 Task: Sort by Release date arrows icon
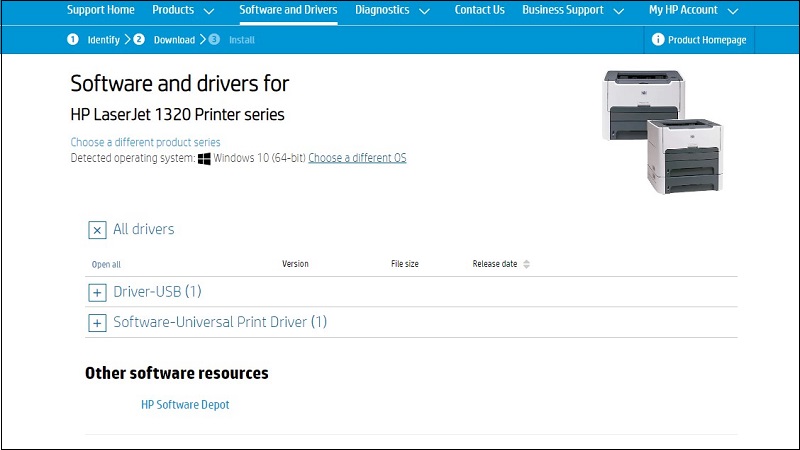[527, 264]
